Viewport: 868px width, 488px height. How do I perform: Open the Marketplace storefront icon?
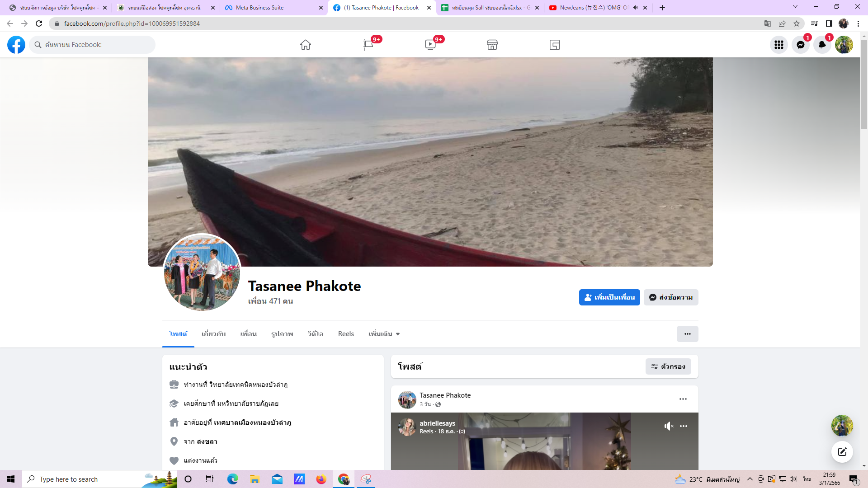[492, 45]
